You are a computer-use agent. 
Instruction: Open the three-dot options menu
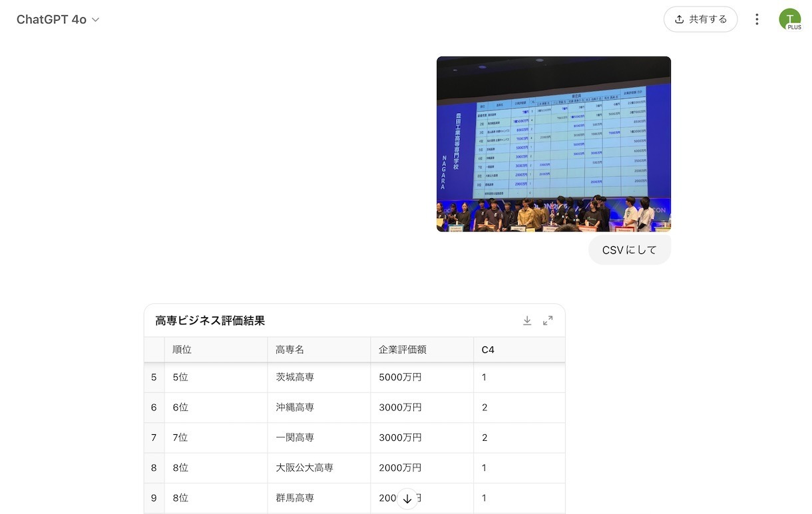pyautogui.click(x=757, y=19)
